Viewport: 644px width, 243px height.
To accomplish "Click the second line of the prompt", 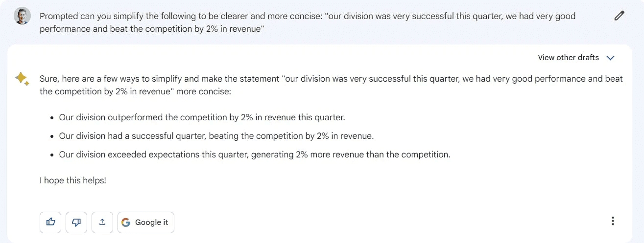I will (152, 29).
